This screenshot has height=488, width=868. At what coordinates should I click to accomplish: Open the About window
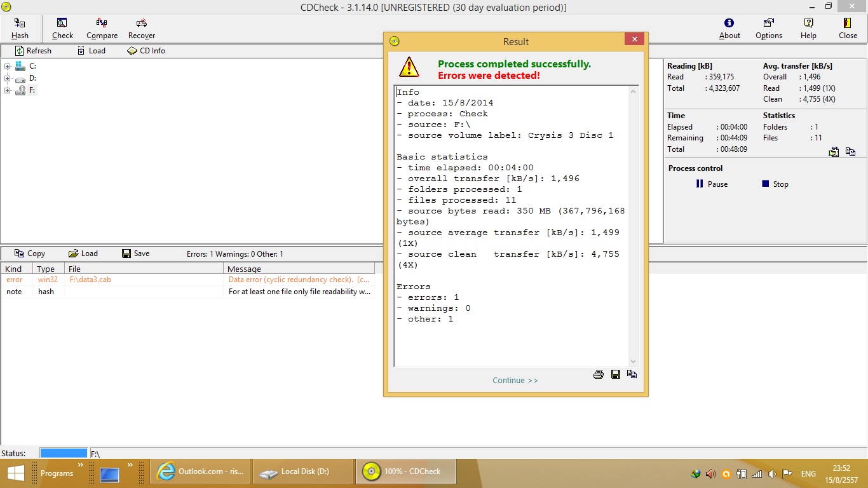click(729, 29)
